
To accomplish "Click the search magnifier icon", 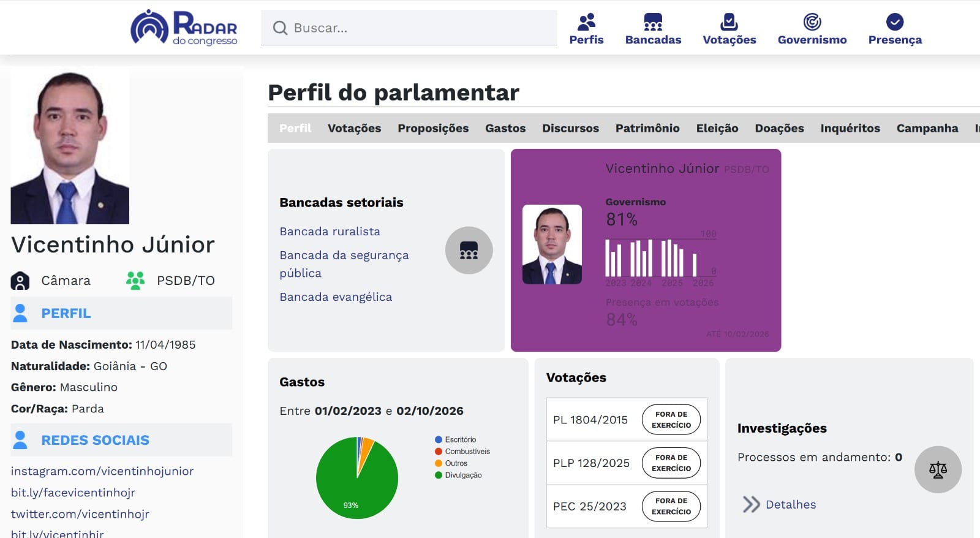I will click(280, 28).
